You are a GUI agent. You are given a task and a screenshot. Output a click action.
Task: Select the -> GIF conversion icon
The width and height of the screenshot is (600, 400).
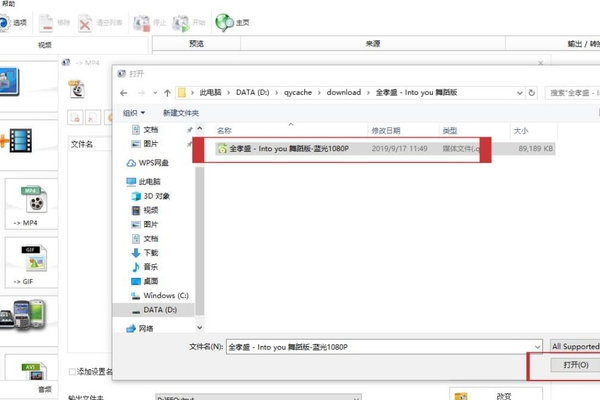click(x=34, y=258)
